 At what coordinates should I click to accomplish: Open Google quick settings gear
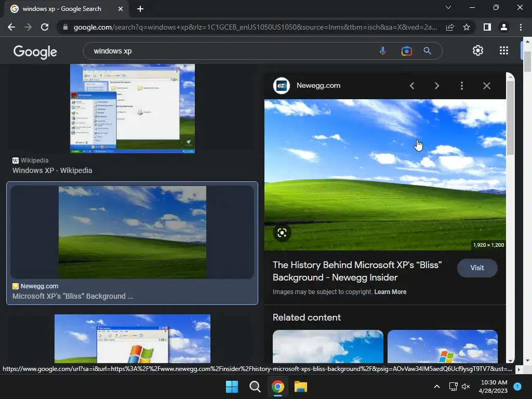tap(478, 50)
